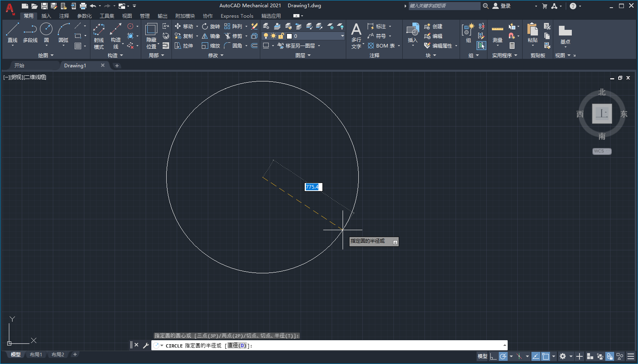This screenshot has height=364, width=638.
Task: Click the layer color white swatch
Action: [289, 36]
